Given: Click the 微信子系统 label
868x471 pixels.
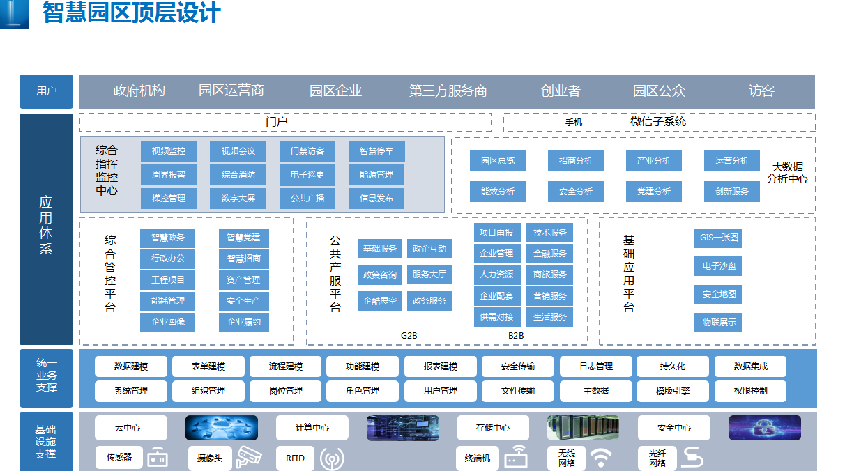Looking at the screenshot, I should click(x=658, y=122).
